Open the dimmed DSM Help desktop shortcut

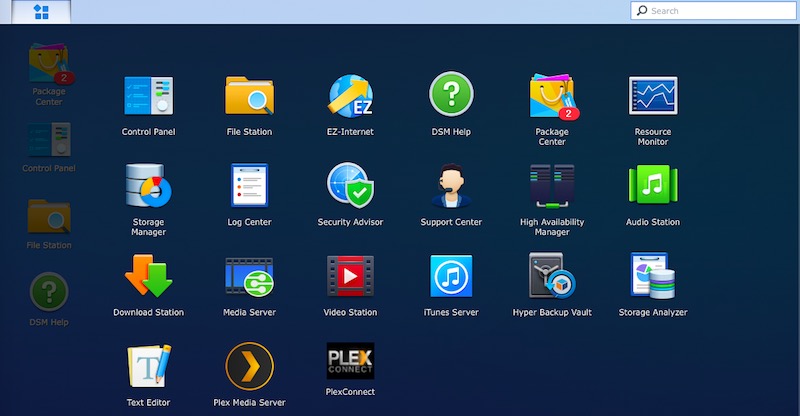click(x=49, y=292)
